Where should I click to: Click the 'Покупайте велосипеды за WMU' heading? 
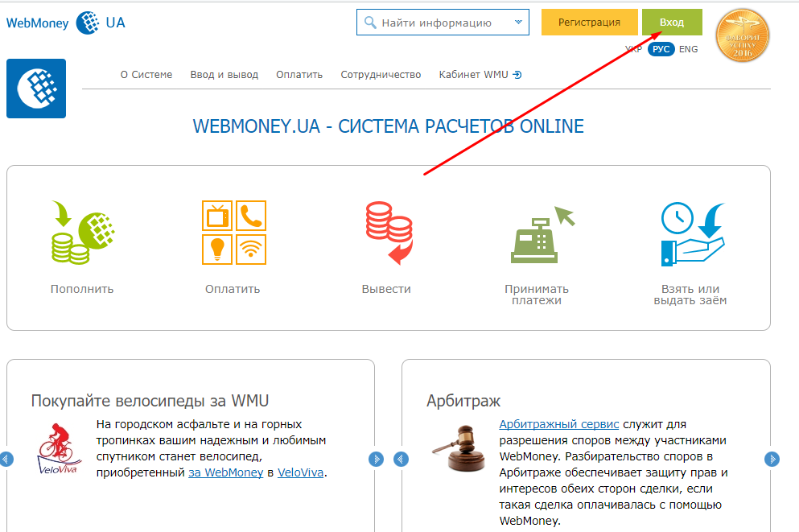point(150,401)
